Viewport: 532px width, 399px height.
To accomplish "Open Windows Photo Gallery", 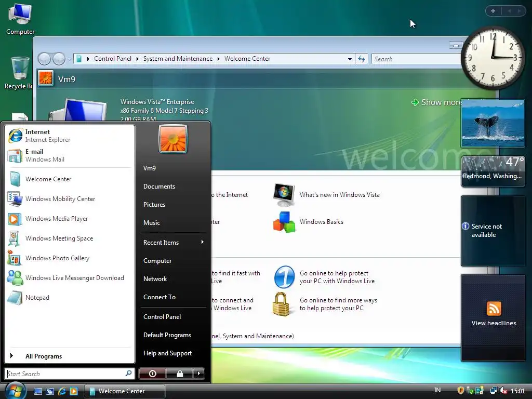I will tap(70, 258).
